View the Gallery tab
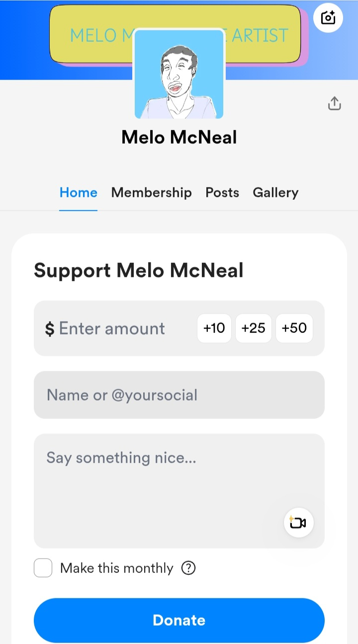 (x=275, y=193)
